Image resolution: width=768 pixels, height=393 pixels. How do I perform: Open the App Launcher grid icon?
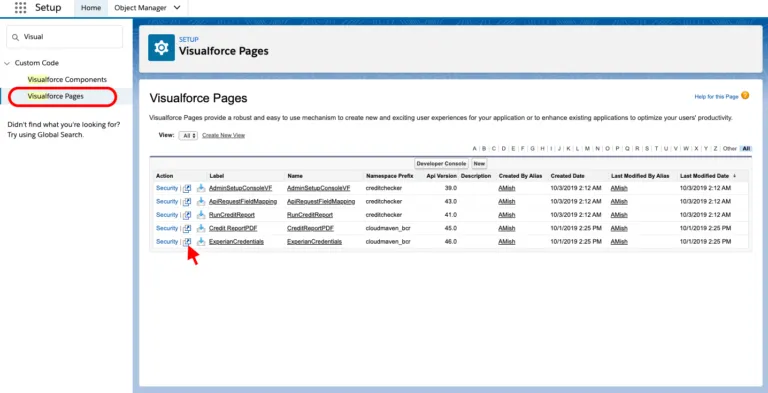coord(20,8)
